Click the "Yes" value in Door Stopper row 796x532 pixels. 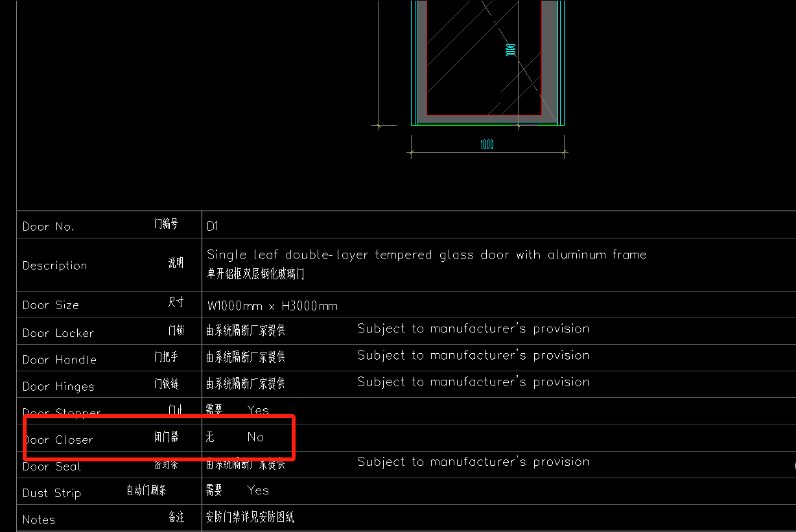pyautogui.click(x=258, y=410)
